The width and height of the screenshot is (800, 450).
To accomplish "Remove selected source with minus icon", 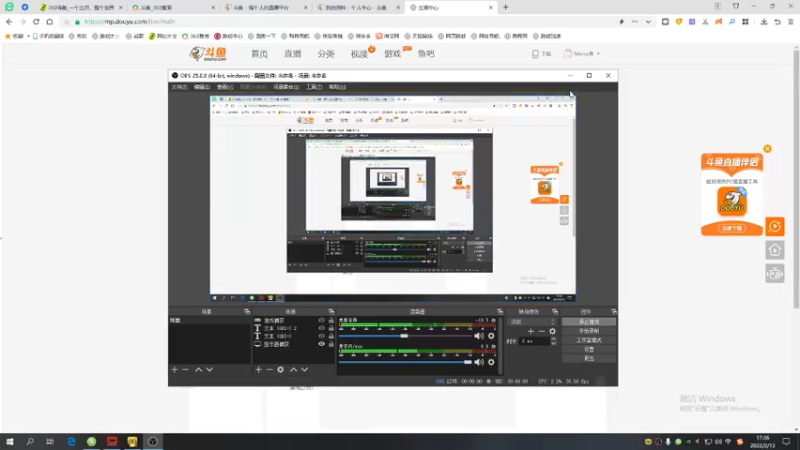I will click(269, 369).
